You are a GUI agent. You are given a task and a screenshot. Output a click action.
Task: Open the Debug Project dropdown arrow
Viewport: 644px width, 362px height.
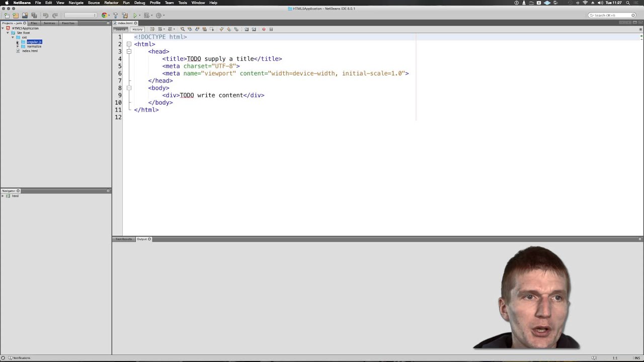[152, 16]
